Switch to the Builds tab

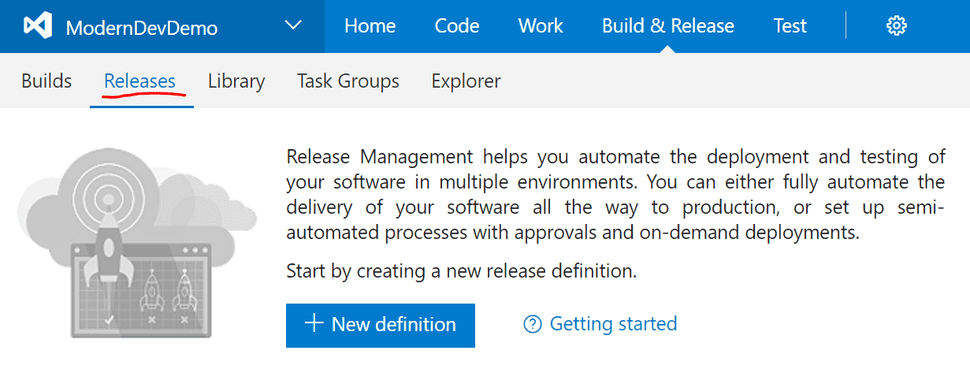coord(46,82)
